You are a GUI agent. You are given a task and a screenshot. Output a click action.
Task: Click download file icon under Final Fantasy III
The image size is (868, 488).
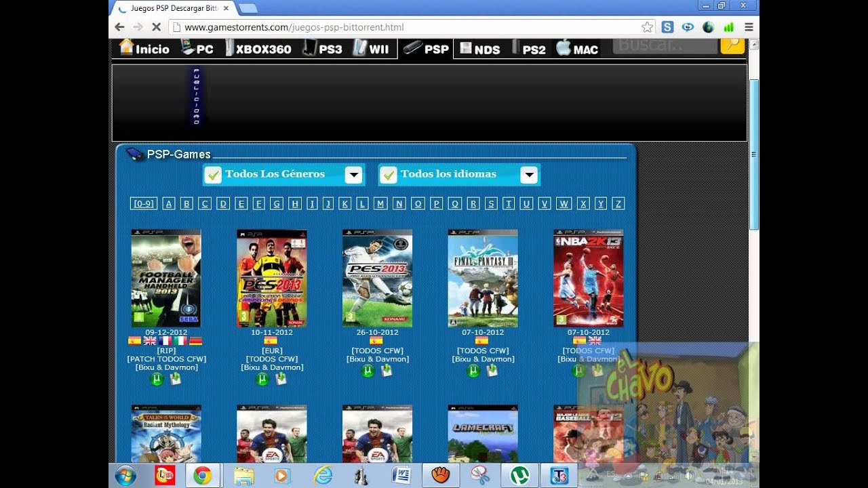click(x=492, y=370)
